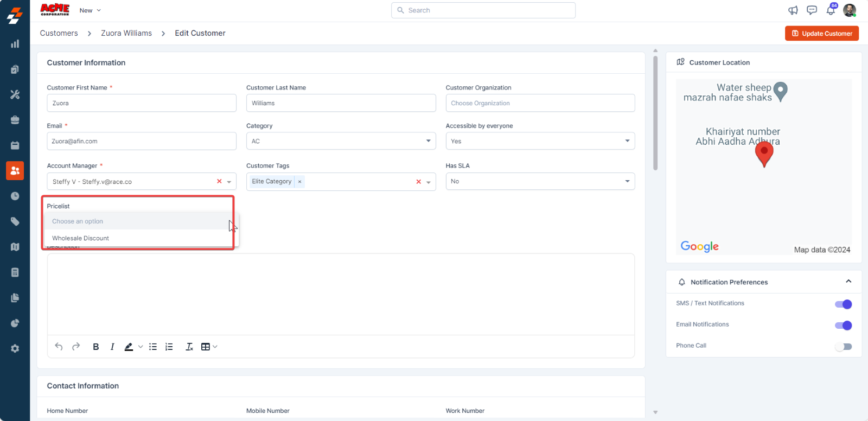The height and width of the screenshot is (421, 868).
Task: Open the Category dropdown
Action: pos(340,141)
